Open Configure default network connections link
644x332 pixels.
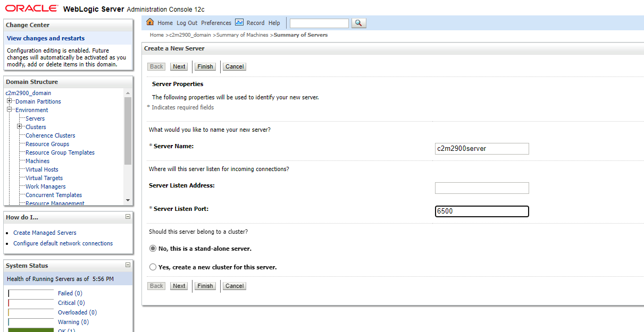[x=63, y=243]
